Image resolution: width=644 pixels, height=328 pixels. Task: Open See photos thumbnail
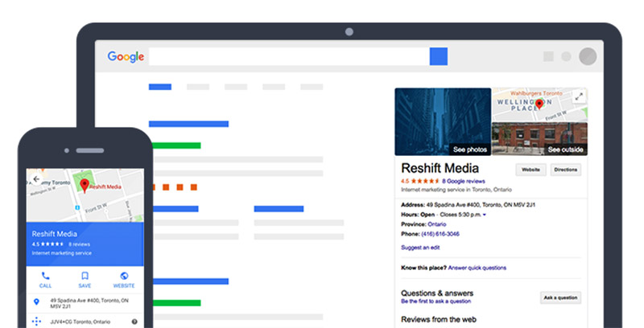pos(443,121)
